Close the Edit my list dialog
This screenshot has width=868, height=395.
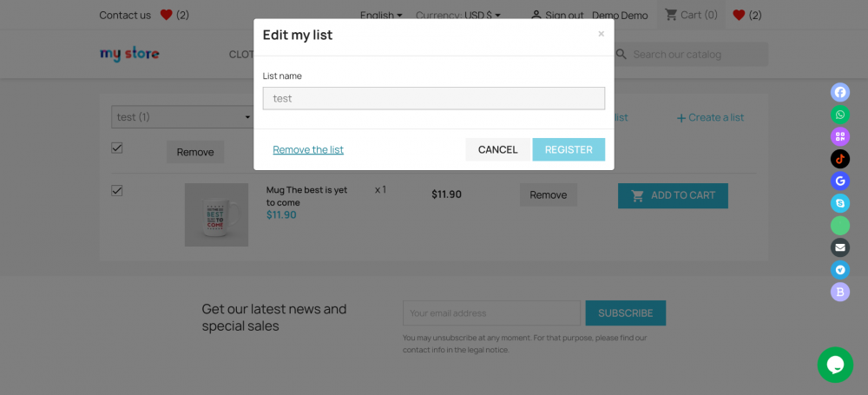[x=601, y=34]
